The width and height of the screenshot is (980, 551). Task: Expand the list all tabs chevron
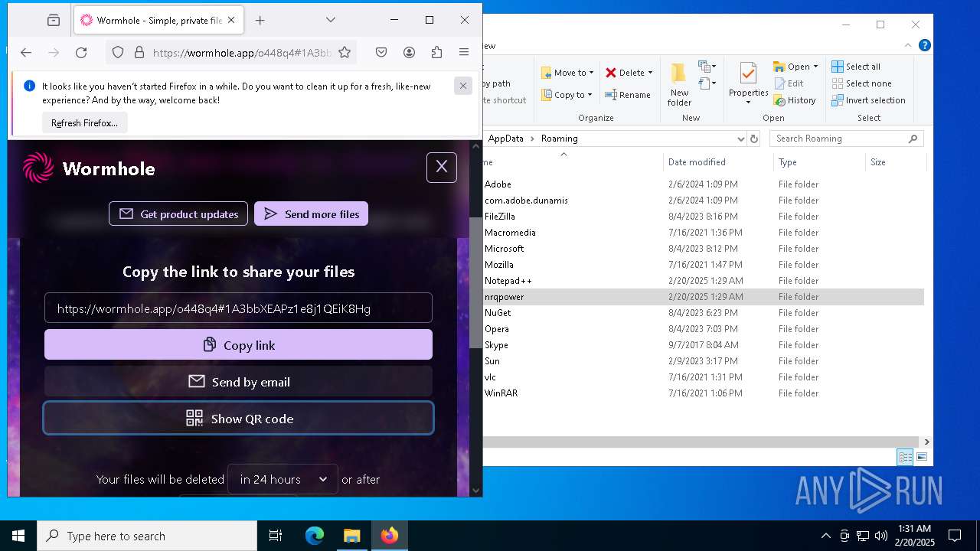click(x=331, y=20)
